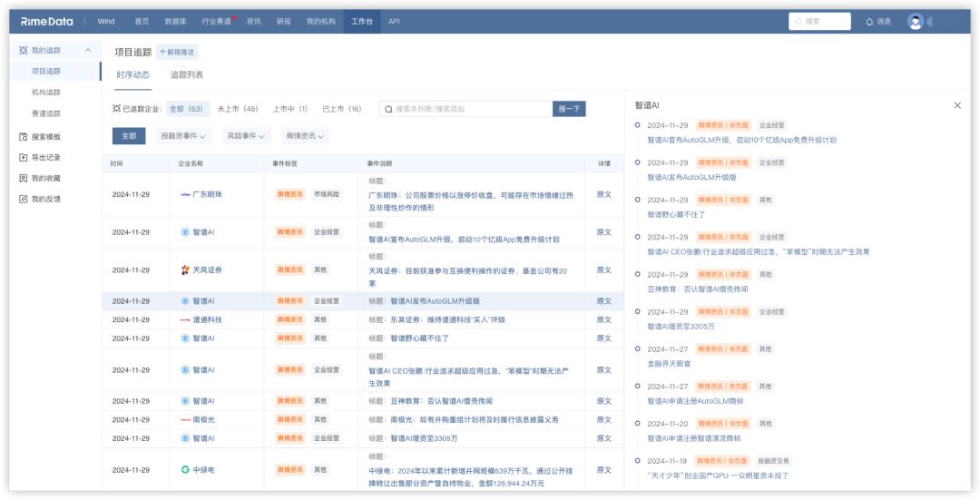Image resolution: width=980 pixels, height=500 pixels.
Task: Click the 投融资交易 tag in detail panel
Action: tap(773, 461)
